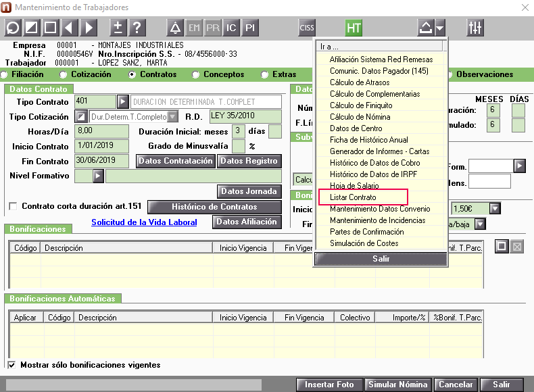Expand the a/baja dropdown arrow

point(480,224)
